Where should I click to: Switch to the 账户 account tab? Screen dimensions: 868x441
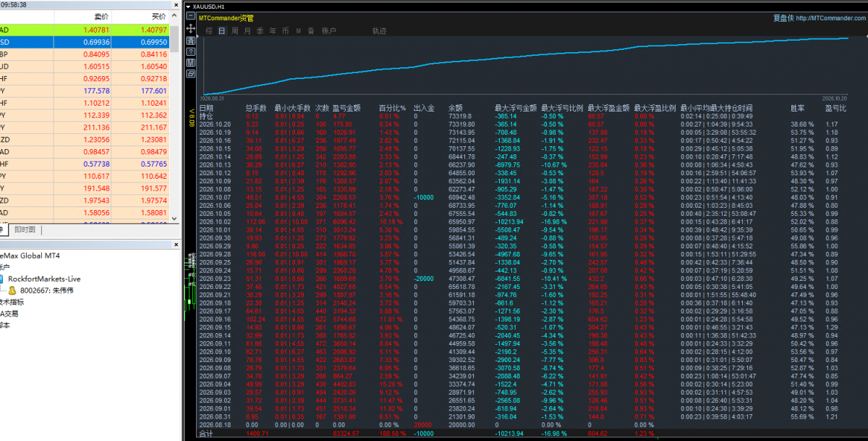[x=328, y=31]
